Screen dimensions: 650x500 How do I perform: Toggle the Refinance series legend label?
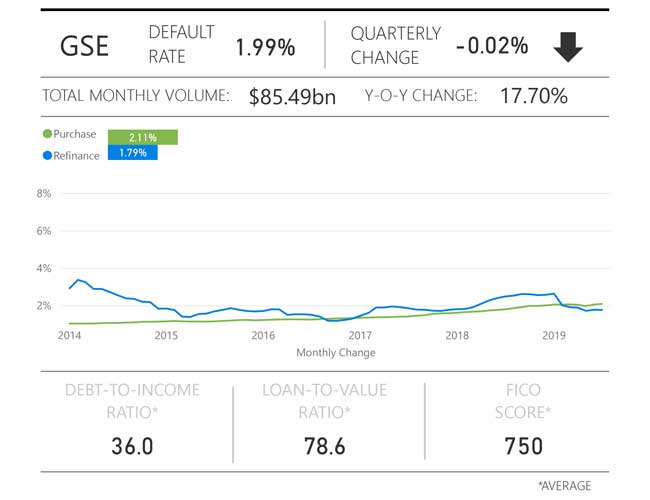click(76, 155)
